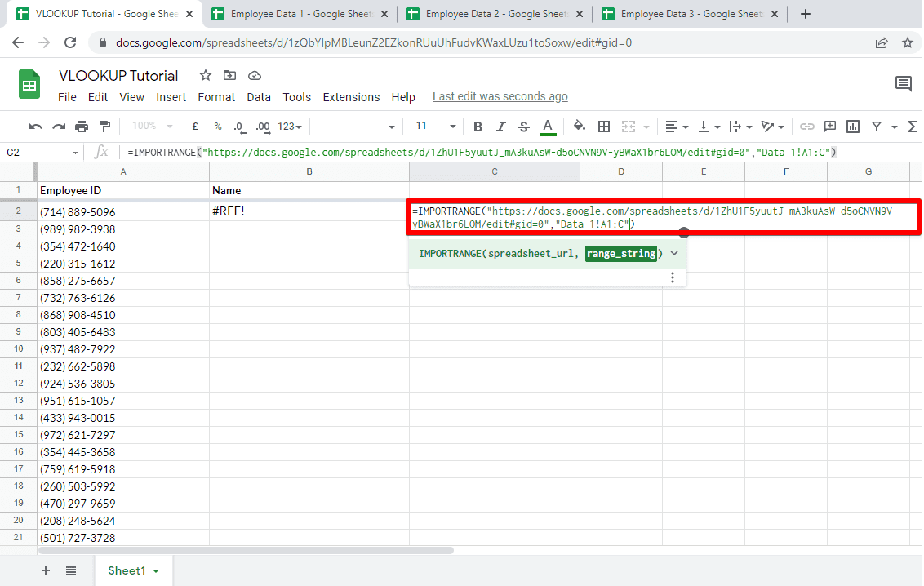Create a filter using the filter icon
Viewport: 924px width, 586px height.
875,127
